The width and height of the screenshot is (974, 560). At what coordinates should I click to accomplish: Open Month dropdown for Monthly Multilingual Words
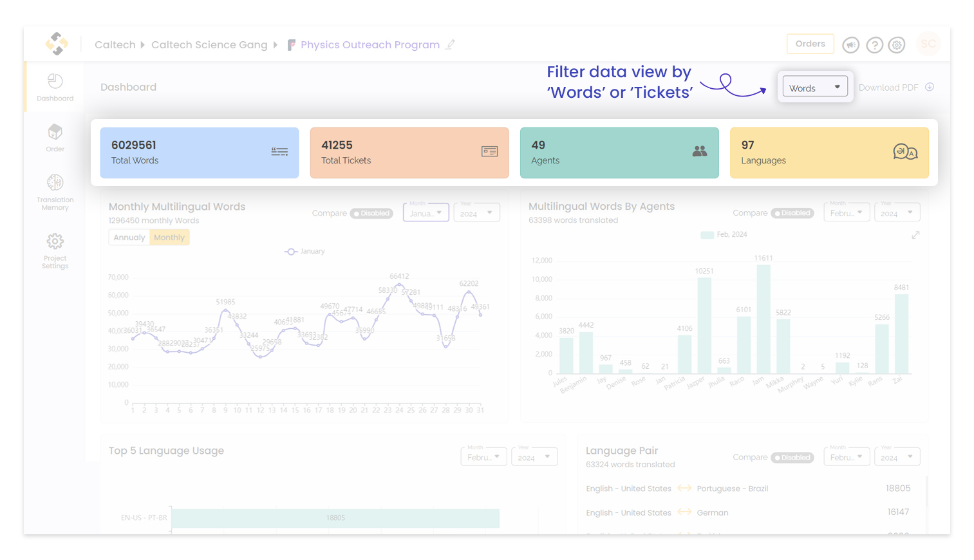coord(426,212)
